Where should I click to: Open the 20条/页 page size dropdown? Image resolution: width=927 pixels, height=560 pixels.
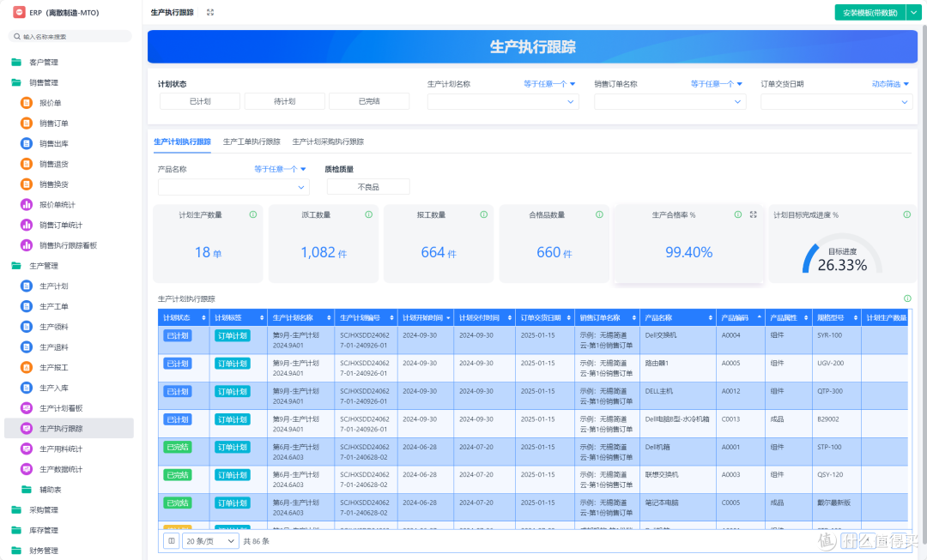pyautogui.click(x=210, y=541)
